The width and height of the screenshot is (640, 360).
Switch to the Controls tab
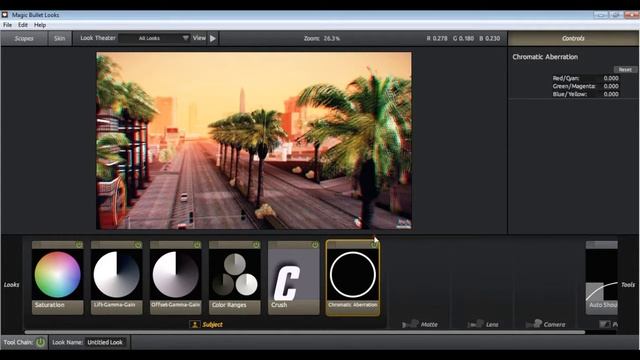coord(573,38)
